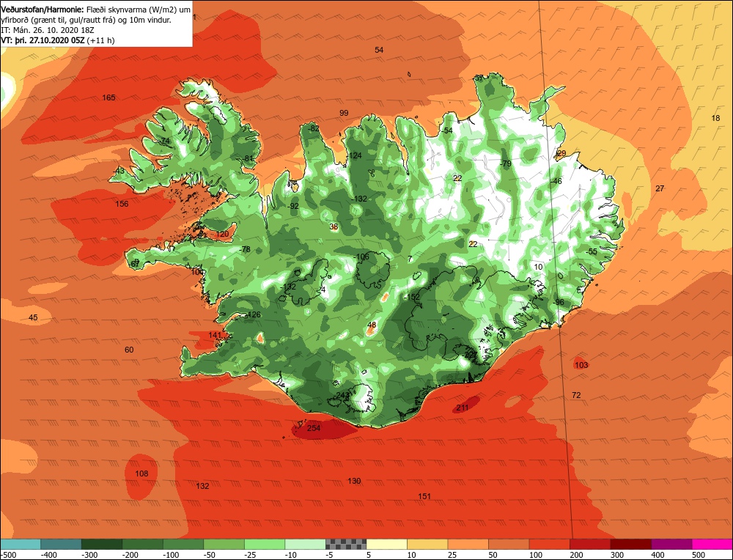Click the value -79 in northeast Iceland
The height and width of the screenshot is (560, 733).
(x=505, y=163)
